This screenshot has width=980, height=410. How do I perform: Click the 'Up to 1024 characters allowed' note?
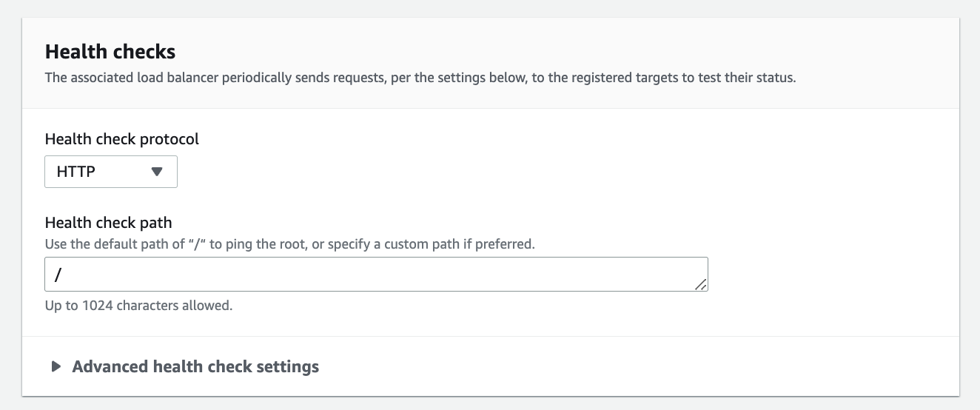click(x=138, y=305)
